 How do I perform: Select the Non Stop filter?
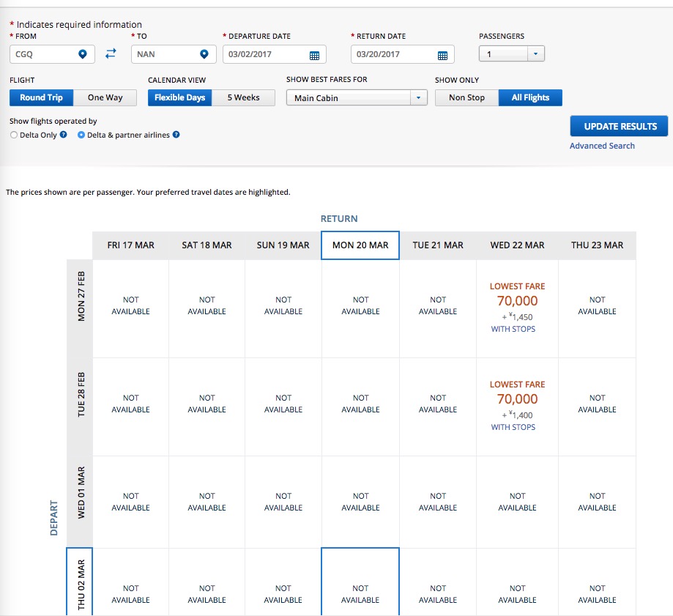[466, 97]
